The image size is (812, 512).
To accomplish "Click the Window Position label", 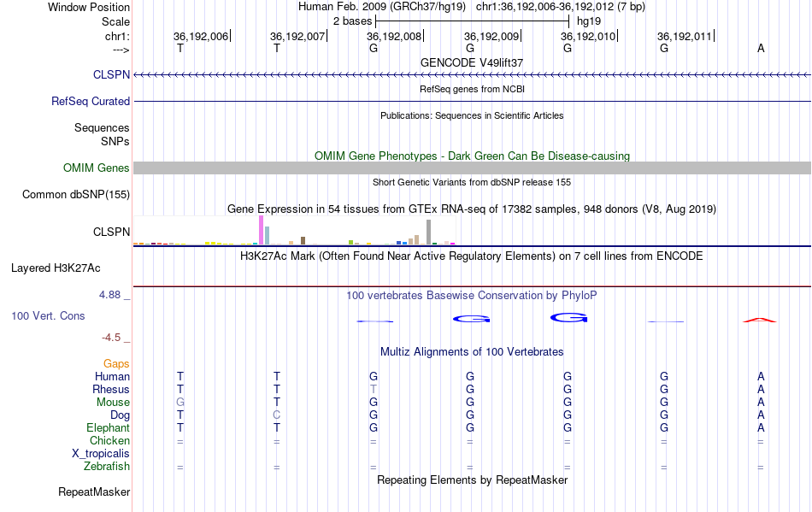I will click(89, 7).
